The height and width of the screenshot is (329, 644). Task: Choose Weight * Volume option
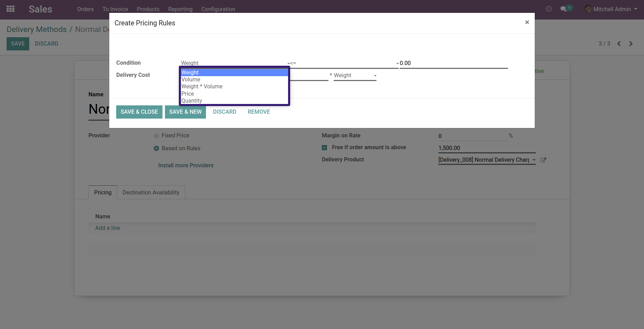click(x=234, y=86)
